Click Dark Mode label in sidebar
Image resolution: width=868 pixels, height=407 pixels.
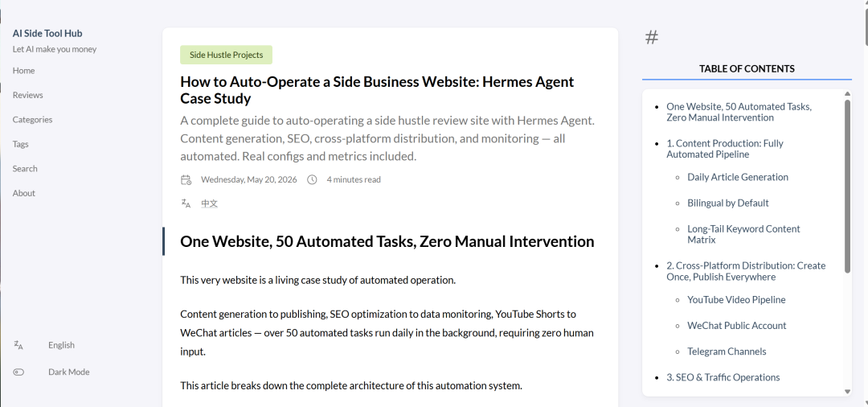click(x=68, y=372)
